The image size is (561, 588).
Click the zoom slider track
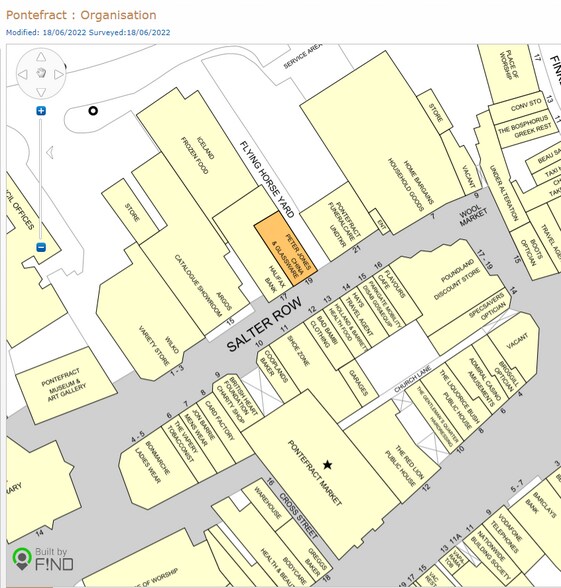pyautogui.click(x=41, y=179)
